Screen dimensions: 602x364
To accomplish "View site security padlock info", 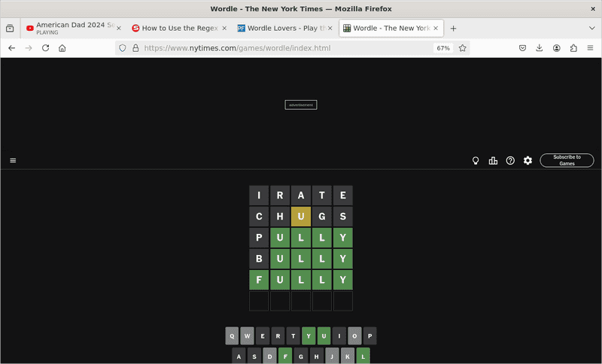I will pyautogui.click(x=135, y=48).
